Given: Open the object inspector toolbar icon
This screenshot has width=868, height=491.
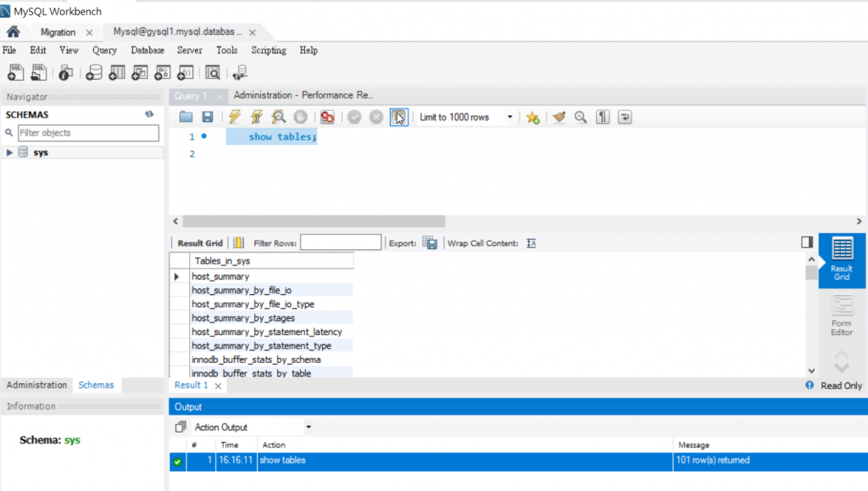Looking at the screenshot, I should click(65, 73).
